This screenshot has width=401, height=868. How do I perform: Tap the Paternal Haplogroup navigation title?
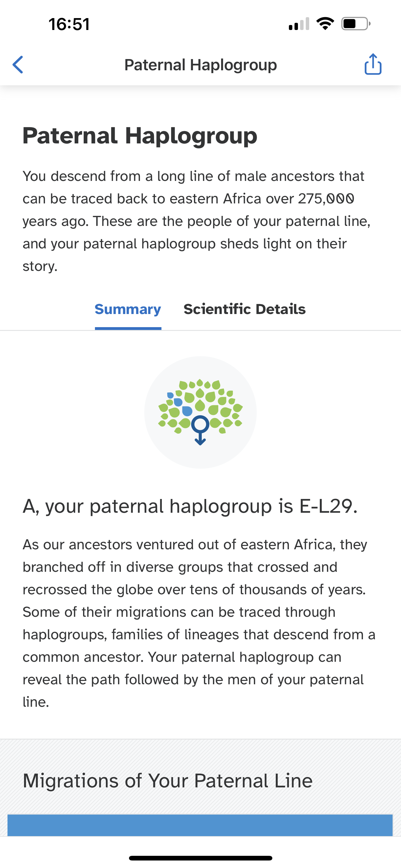(201, 65)
